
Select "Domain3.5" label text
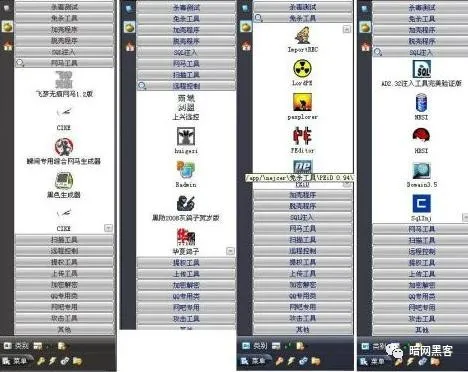pyautogui.click(x=421, y=185)
